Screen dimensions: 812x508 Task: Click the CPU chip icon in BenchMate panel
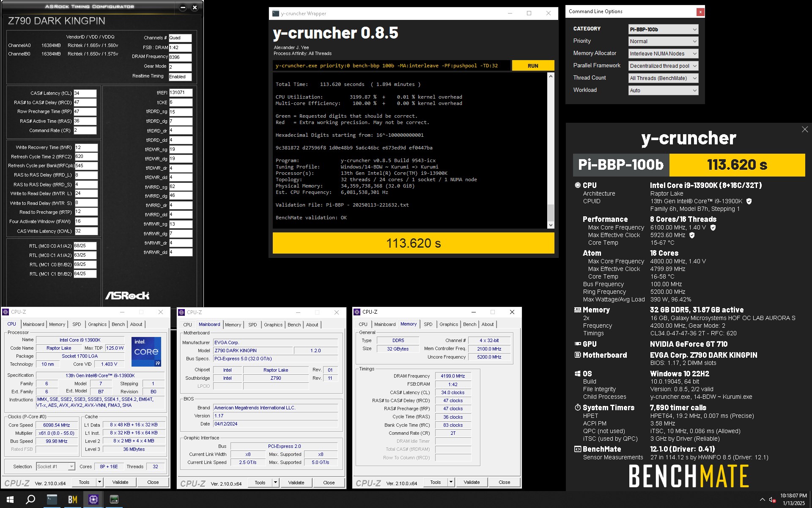(578, 185)
